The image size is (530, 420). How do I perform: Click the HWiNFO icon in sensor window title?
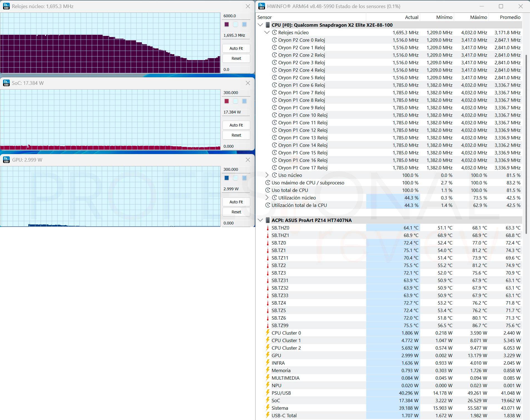pos(262,6)
